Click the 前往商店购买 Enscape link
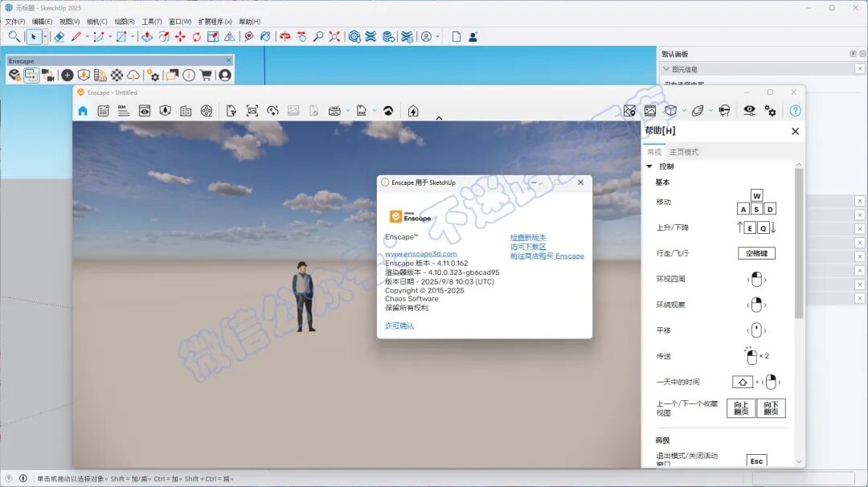 click(547, 256)
